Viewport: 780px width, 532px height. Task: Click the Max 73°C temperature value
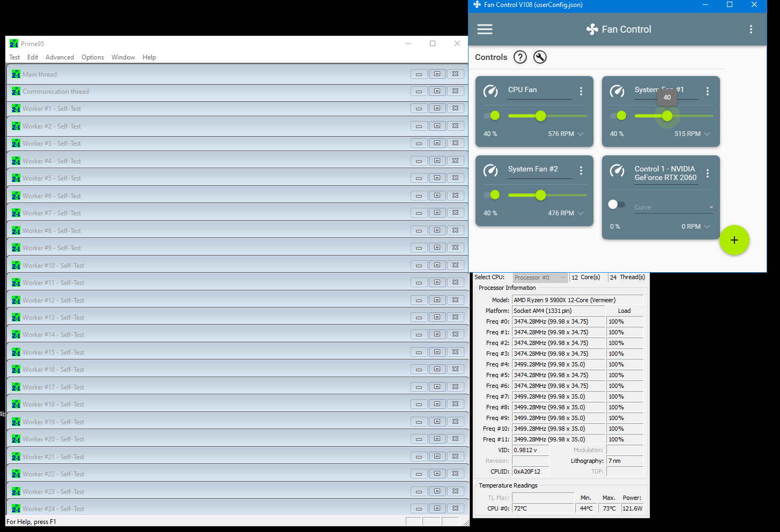(610, 508)
